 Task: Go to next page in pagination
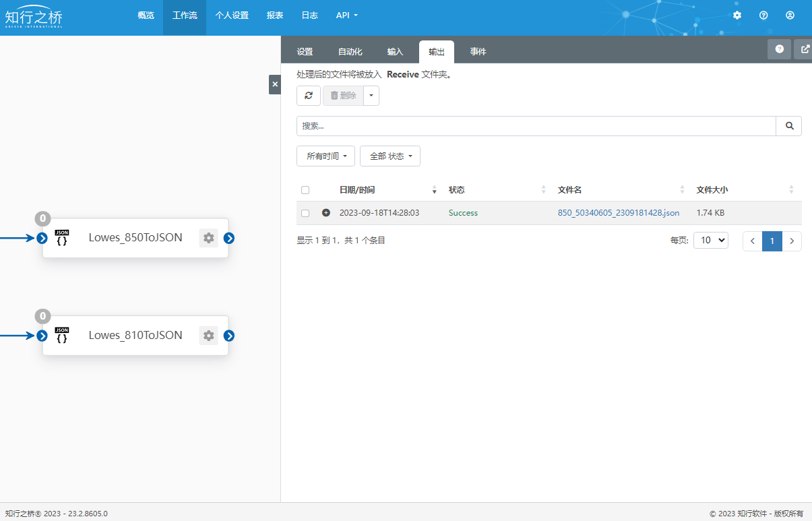pos(792,241)
